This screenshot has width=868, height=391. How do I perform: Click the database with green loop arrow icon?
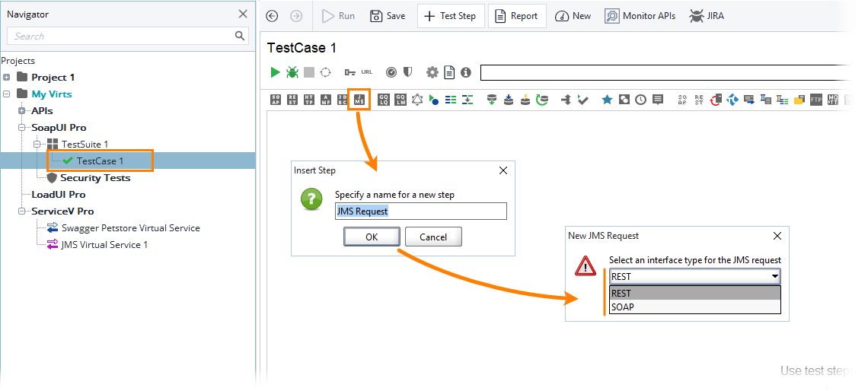tap(542, 100)
